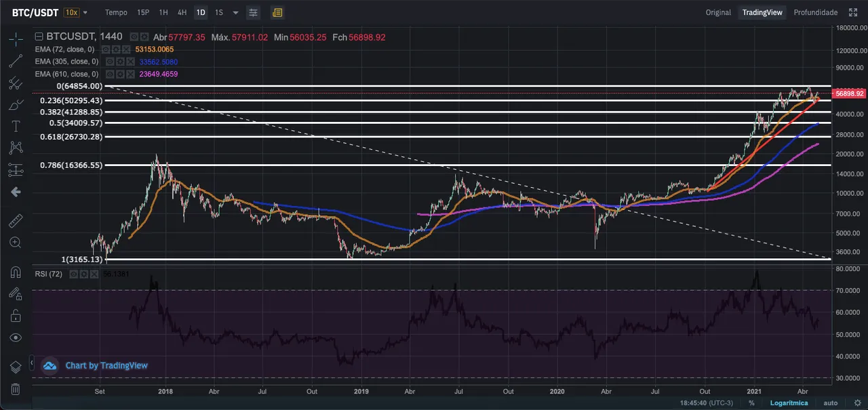Click the 10x leverage badge
Screen dimensions: 868x410
(71, 12)
